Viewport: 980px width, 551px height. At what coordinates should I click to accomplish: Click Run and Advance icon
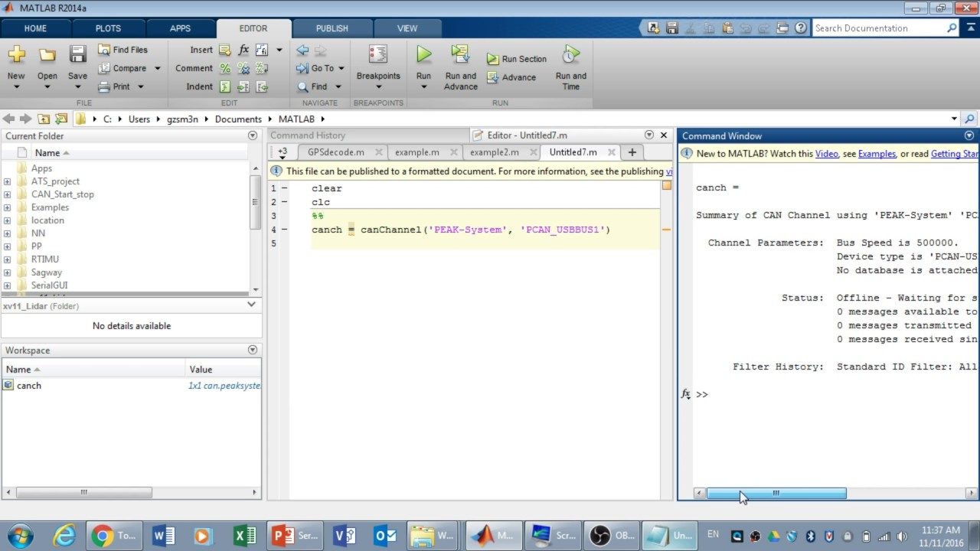pos(460,54)
